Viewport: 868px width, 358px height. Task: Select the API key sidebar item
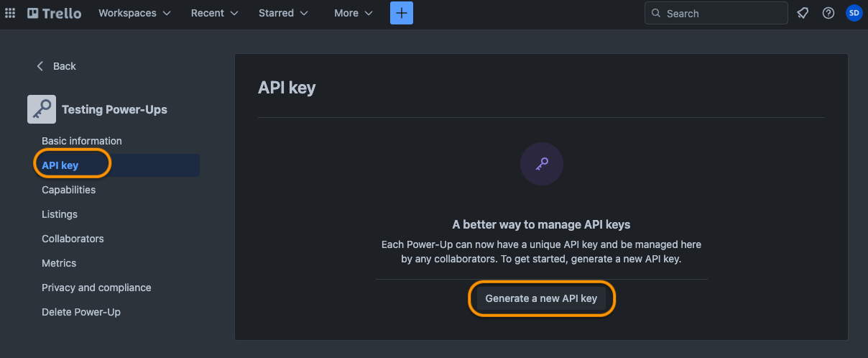tap(118, 165)
